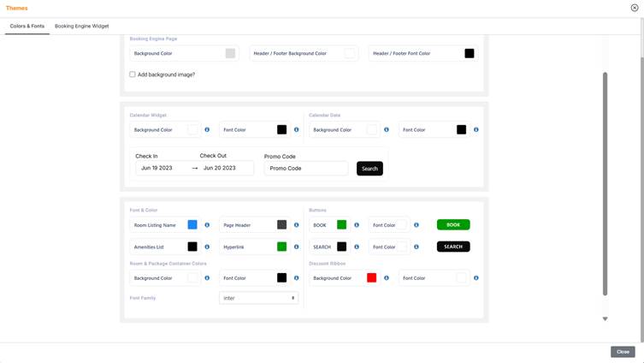
Task: Click info icon for Discount Ribbon background color
Action: [x=387, y=278]
